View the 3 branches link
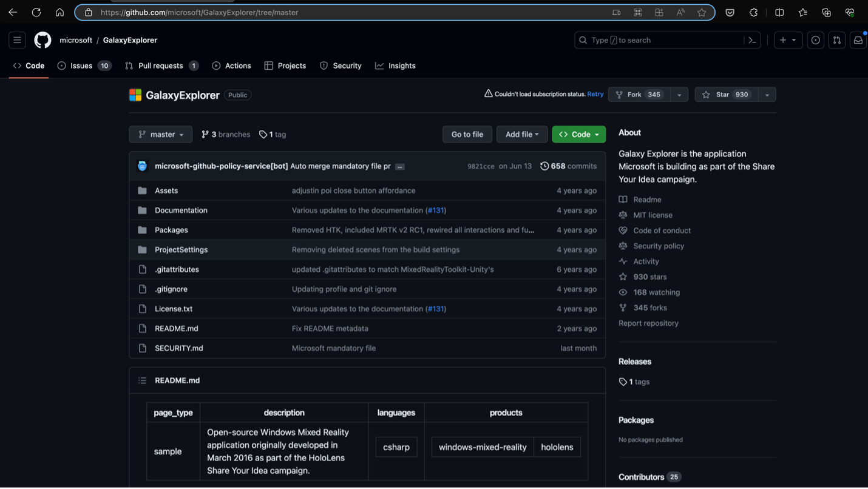 pos(226,135)
